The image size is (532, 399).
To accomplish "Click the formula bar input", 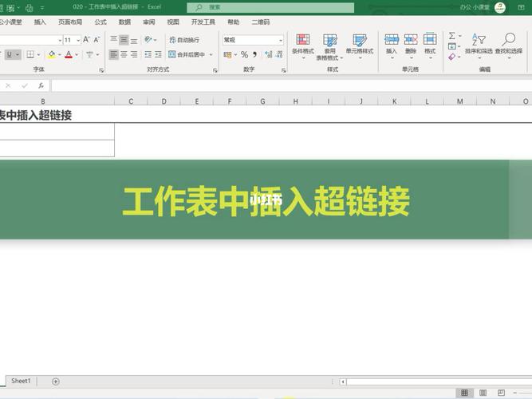I will tap(291, 85).
